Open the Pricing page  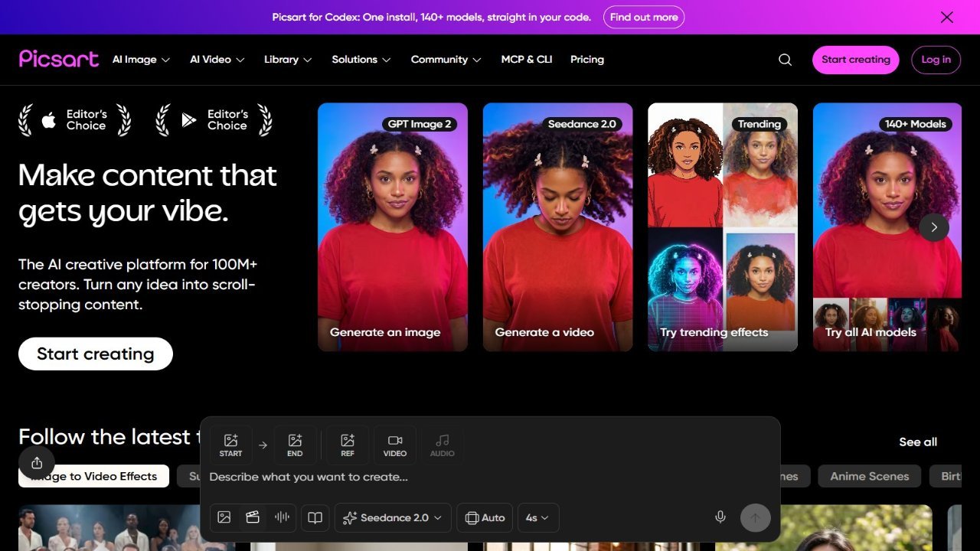coord(587,60)
